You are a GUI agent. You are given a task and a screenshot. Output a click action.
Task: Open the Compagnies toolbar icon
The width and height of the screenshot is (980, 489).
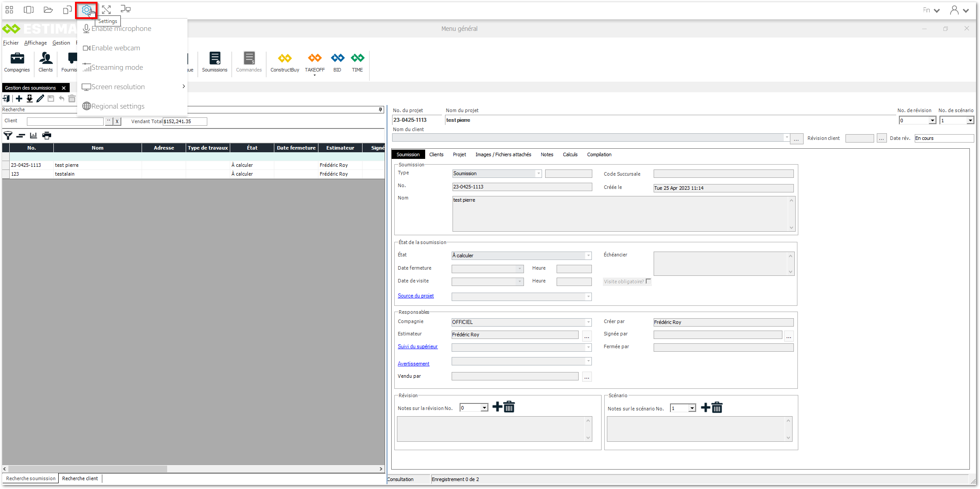click(17, 62)
